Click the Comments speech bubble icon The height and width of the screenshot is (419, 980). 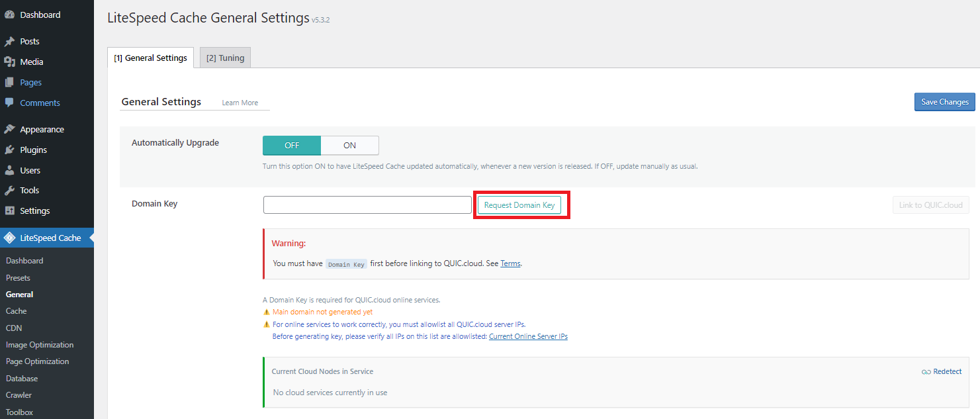click(9, 103)
